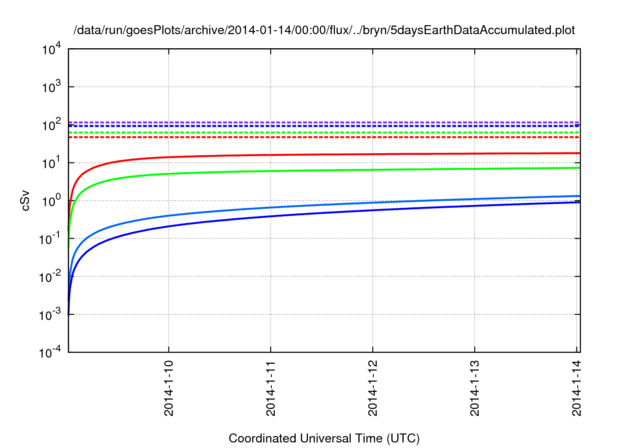Click the 10^-1 y-axis tick label
Viewport: 640px width, 448px height.
[51, 239]
